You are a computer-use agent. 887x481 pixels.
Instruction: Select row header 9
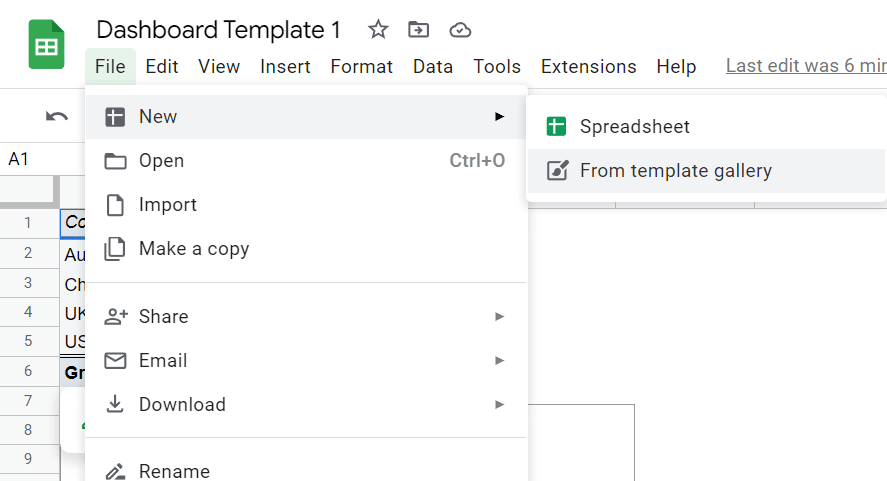pos(28,458)
